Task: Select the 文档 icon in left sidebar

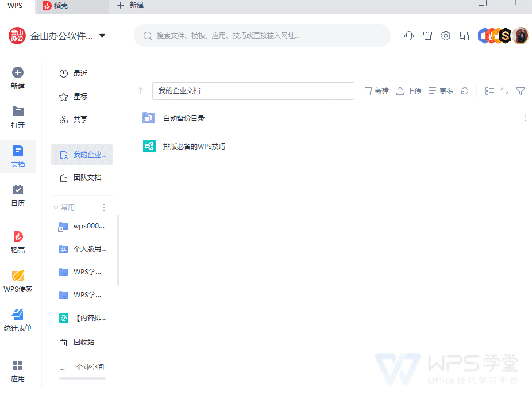Action: pos(18,151)
